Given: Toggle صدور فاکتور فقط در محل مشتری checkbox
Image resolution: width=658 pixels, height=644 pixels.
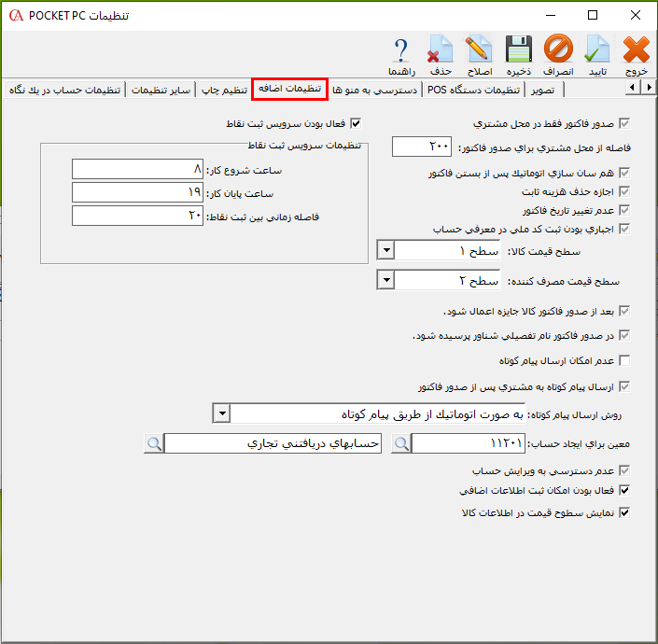Looking at the screenshot, I should [624, 123].
